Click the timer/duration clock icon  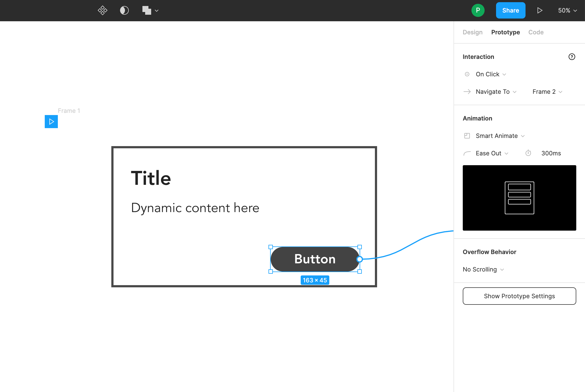click(x=529, y=153)
